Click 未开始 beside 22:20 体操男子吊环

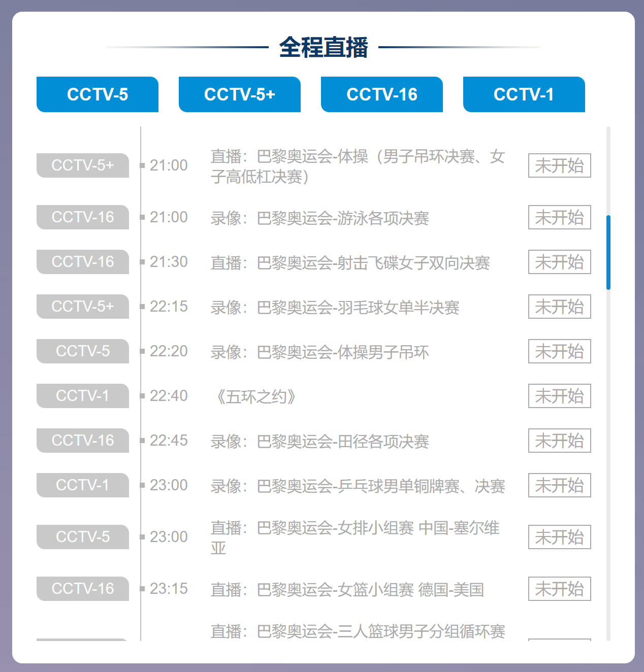click(559, 351)
